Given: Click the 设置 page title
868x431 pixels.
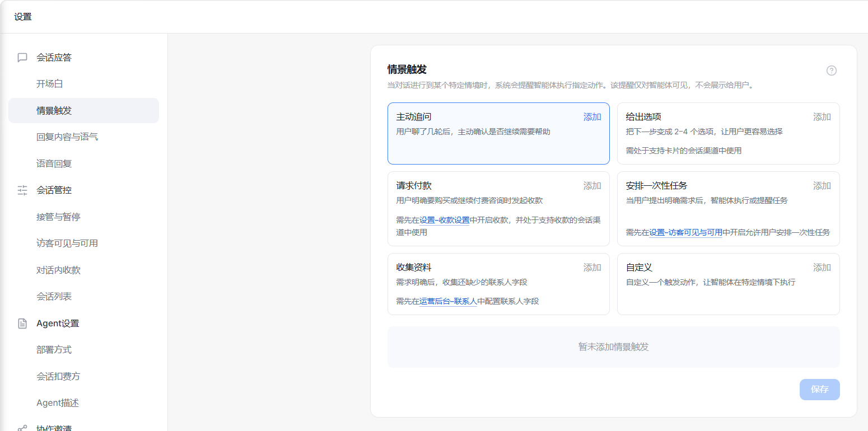Looking at the screenshot, I should pos(23,17).
